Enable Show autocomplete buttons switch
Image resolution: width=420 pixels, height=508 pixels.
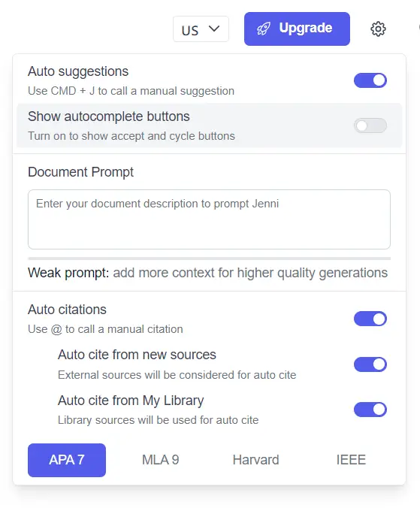pos(370,125)
